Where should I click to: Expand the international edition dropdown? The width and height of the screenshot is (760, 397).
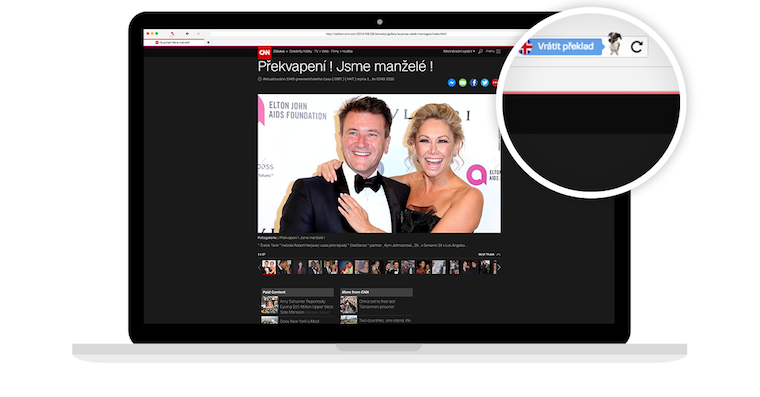click(459, 51)
